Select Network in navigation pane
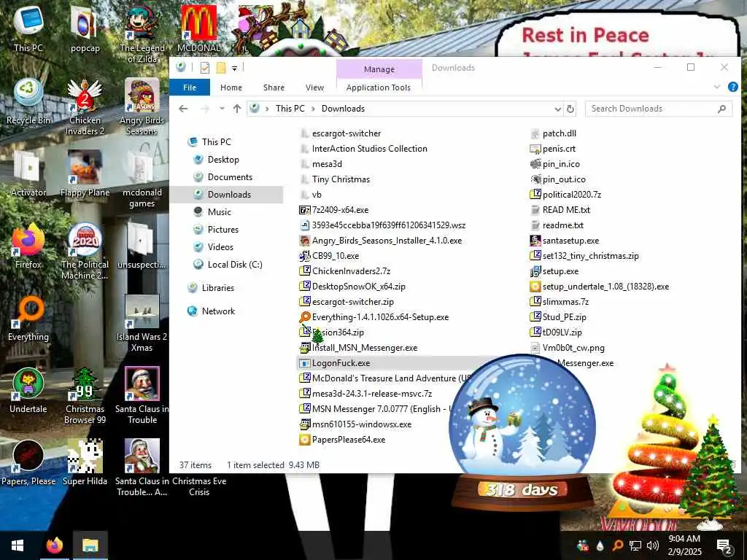Image resolution: width=747 pixels, height=560 pixels. point(217,311)
